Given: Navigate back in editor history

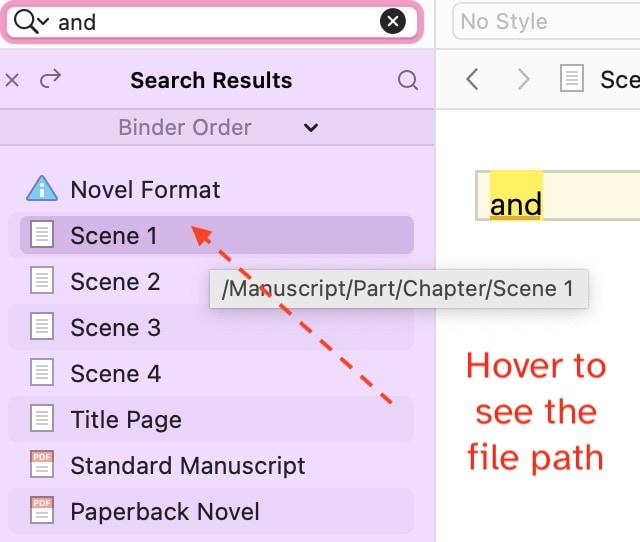Looking at the screenshot, I should coord(472,79).
